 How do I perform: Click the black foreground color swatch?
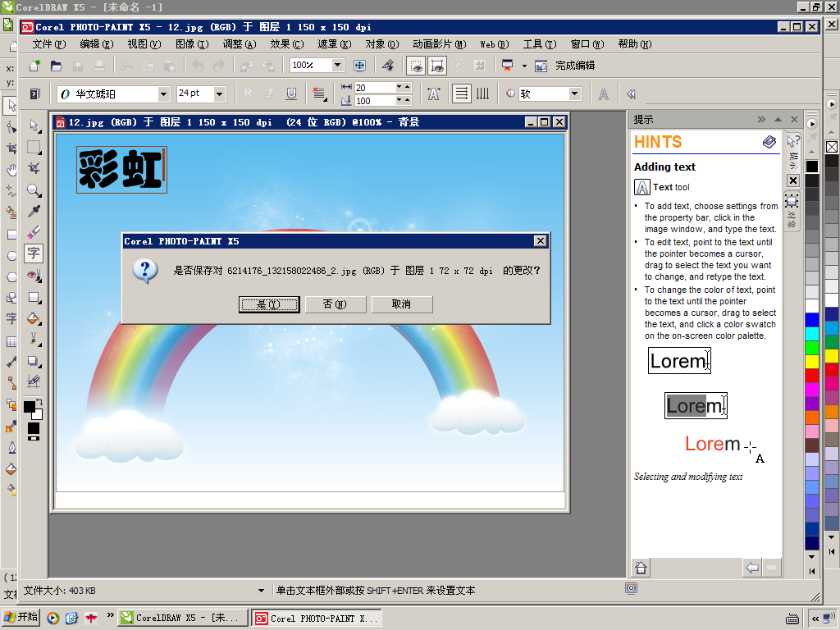point(29,407)
